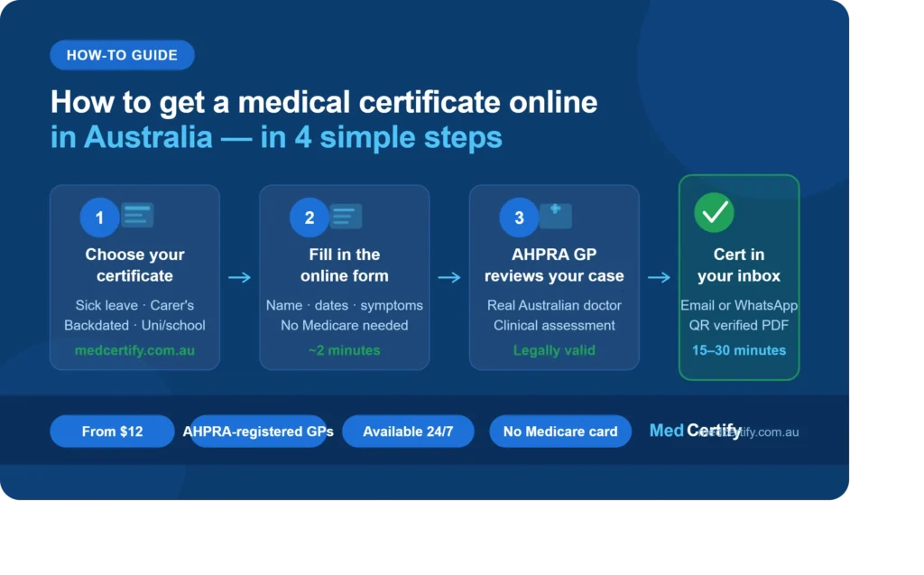The width and height of the screenshot is (924, 575).
Task: Click the document icon next to step 1
Action: click(x=137, y=215)
